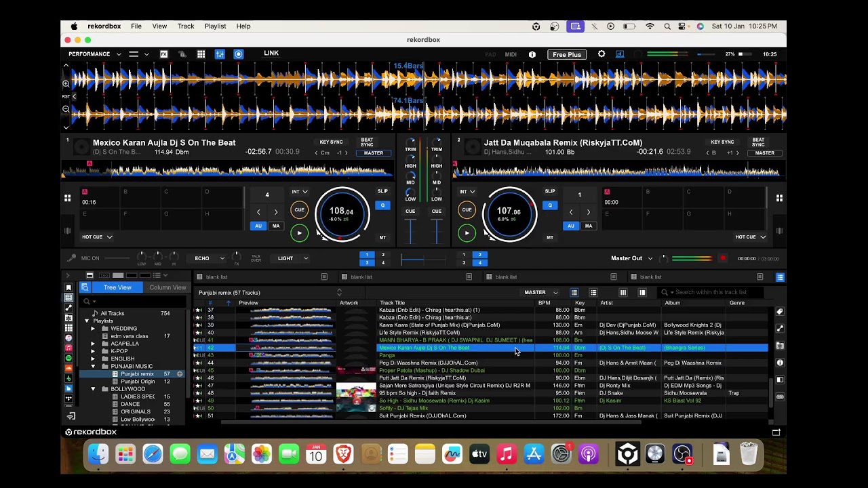This screenshot has height=488, width=868.
Task: Click the Free Plus plan button
Action: 566,54
